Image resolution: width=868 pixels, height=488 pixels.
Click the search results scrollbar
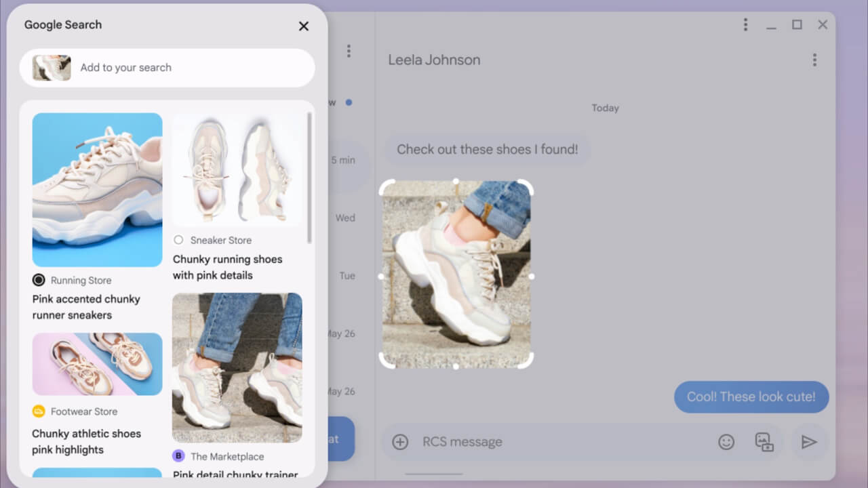pos(310,178)
